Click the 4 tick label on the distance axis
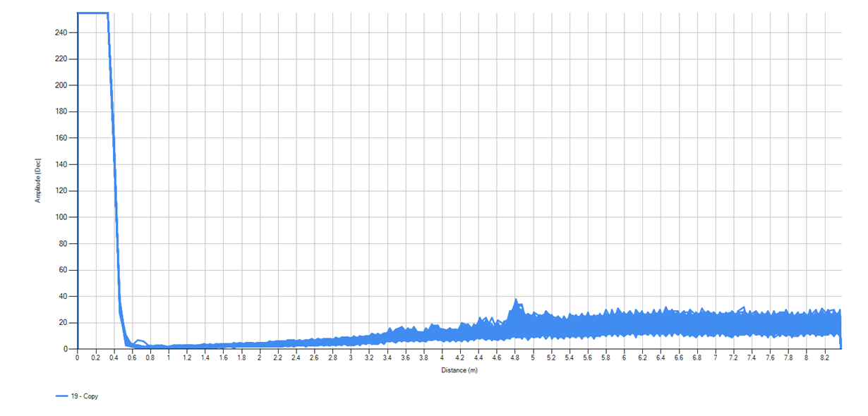The width and height of the screenshot is (868, 416). coord(442,358)
